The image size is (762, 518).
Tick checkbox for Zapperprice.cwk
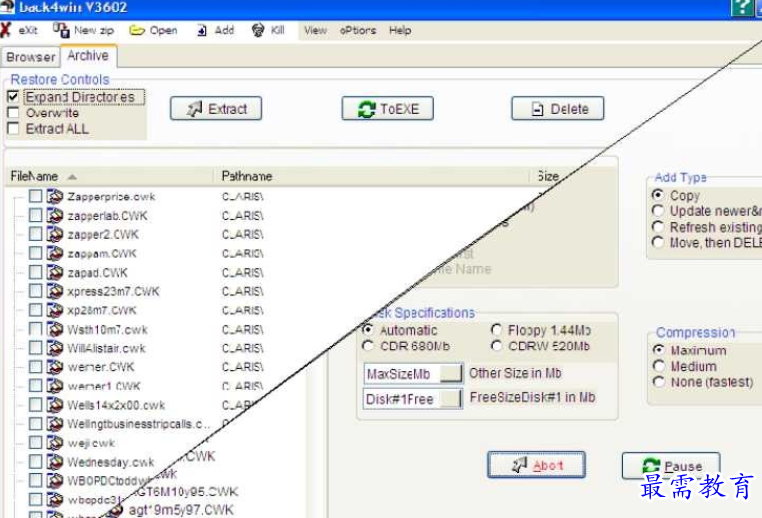35,196
